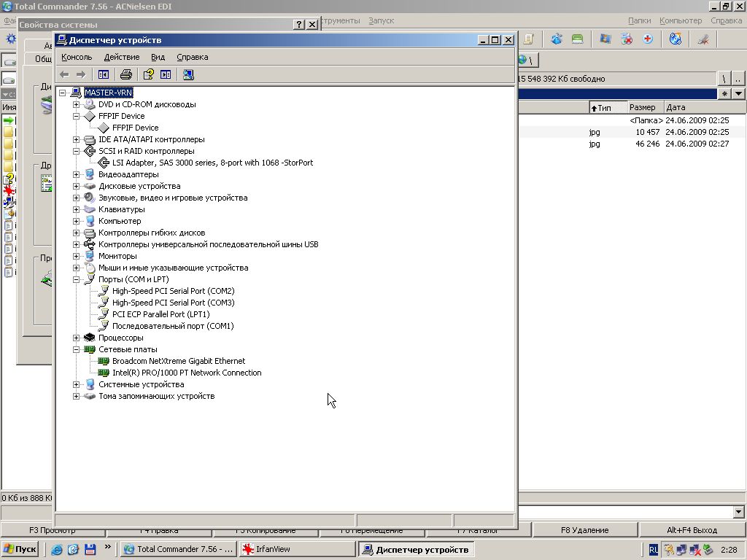Click the Forward arrow in Device Manager toolbar

[x=81, y=74]
